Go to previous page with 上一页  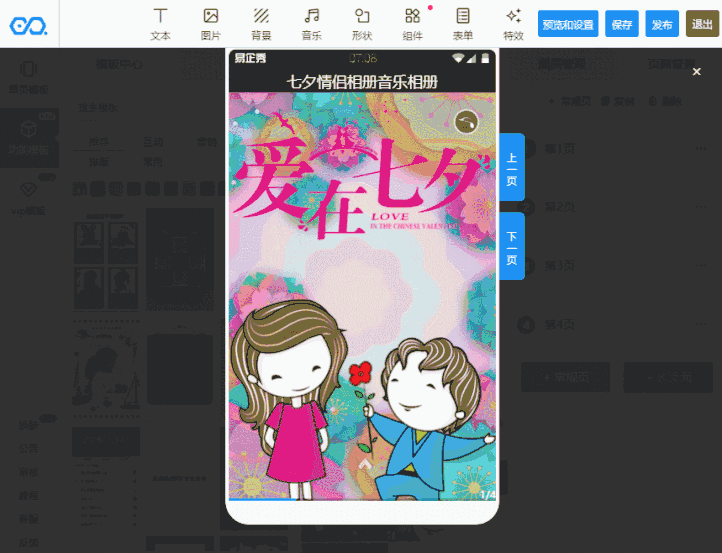(x=512, y=167)
